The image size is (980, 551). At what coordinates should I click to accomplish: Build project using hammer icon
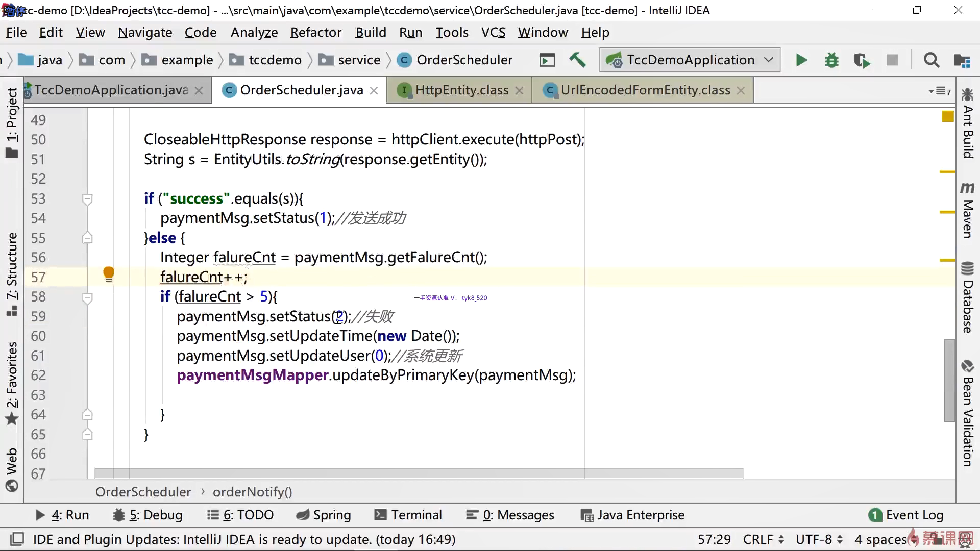pyautogui.click(x=577, y=60)
